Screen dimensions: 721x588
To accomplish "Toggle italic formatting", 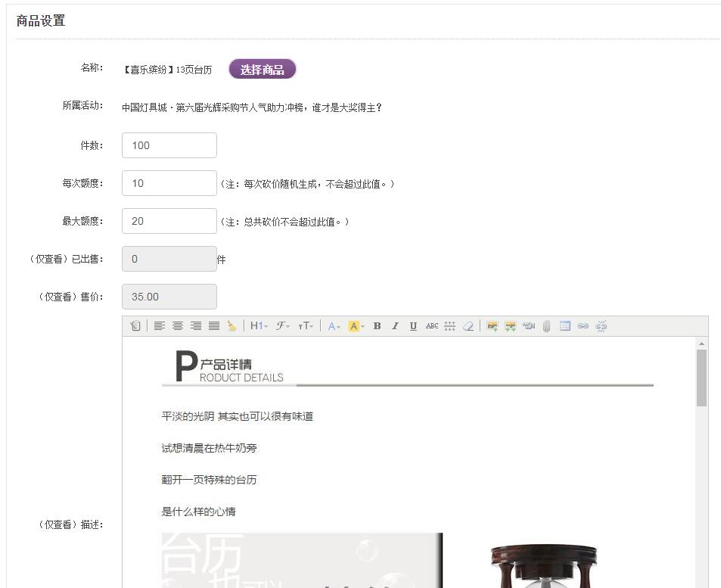I will [x=395, y=326].
